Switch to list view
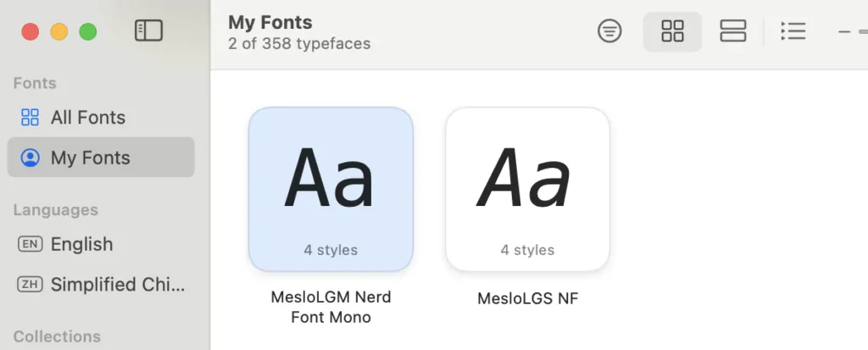868x350 pixels. [x=793, y=31]
